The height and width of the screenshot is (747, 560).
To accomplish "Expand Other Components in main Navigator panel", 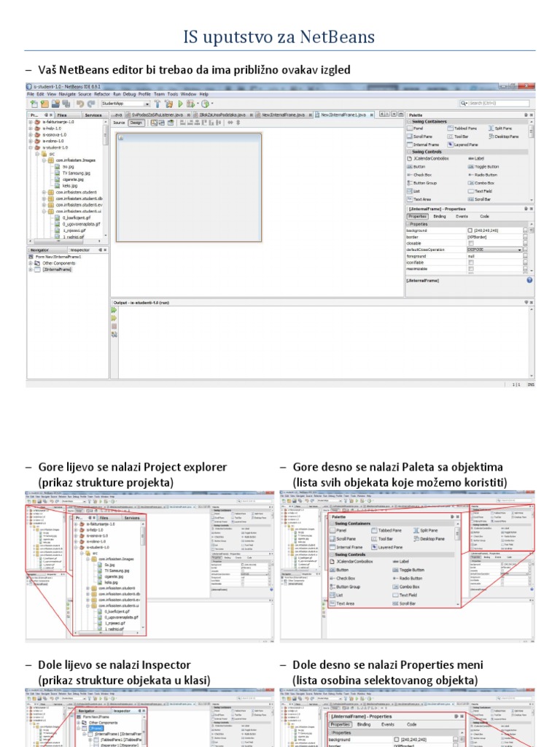I will tap(31, 263).
